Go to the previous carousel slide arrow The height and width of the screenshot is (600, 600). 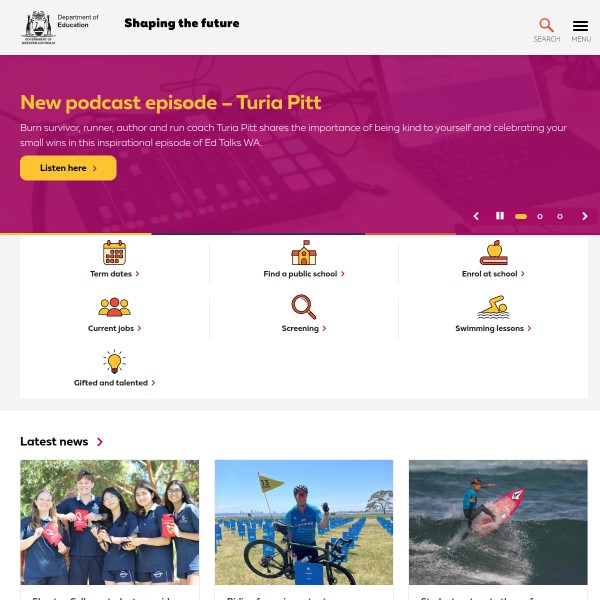(x=476, y=216)
